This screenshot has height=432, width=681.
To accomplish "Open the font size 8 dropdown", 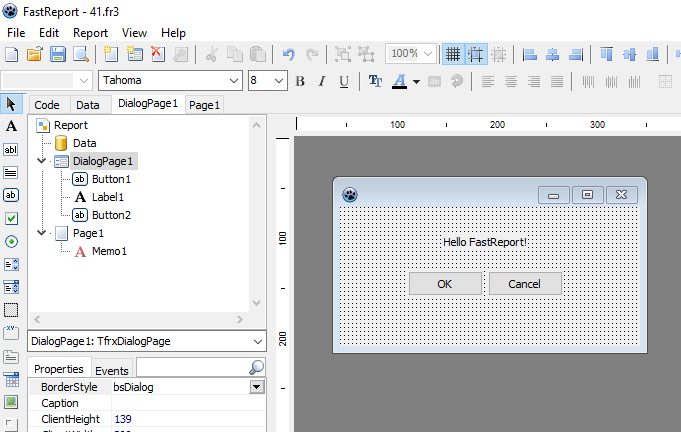I will tap(279, 81).
